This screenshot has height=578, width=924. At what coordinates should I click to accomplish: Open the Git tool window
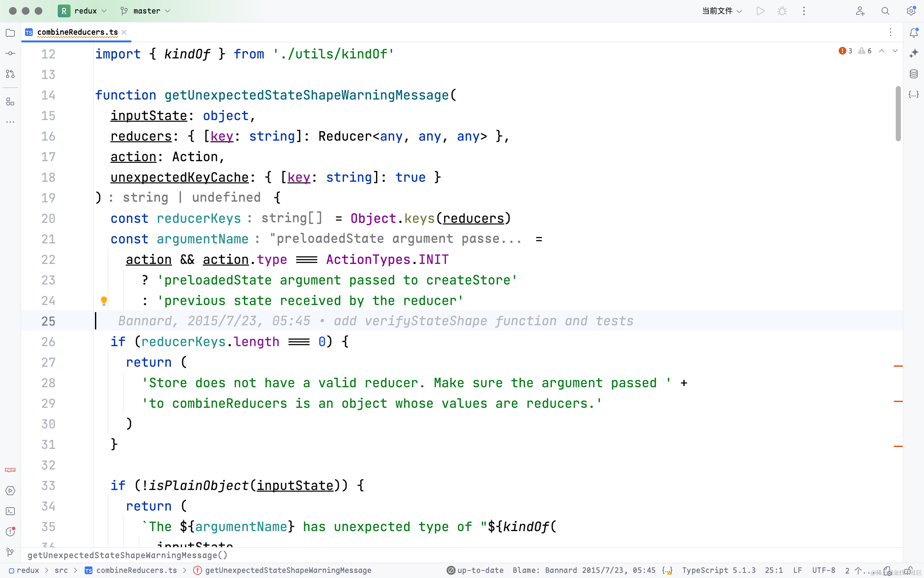[x=10, y=552]
